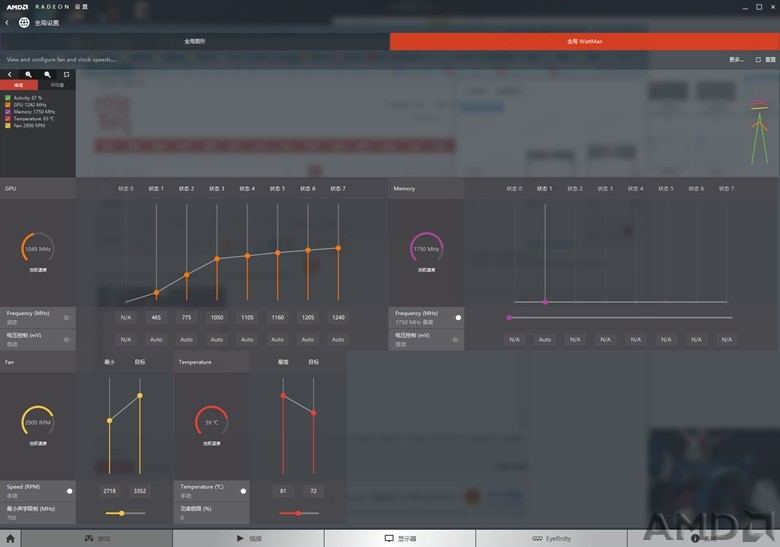Click "View and configure fan and clock speeds...."
780x547 pixels.
coord(62,60)
